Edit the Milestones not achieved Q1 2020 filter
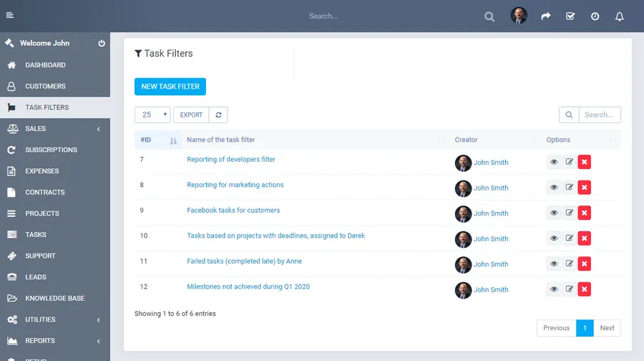Viewport: 644px width, 361px height. pyautogui.click(x=570, y=289)
